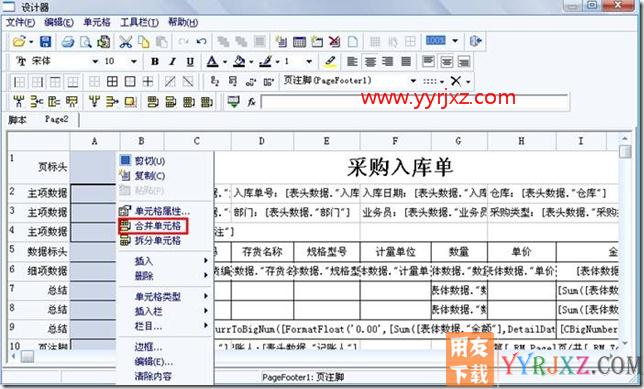Click the calendar table icon in toolbar
Screen dimensions: 644x389
click(x=299, y=41)
